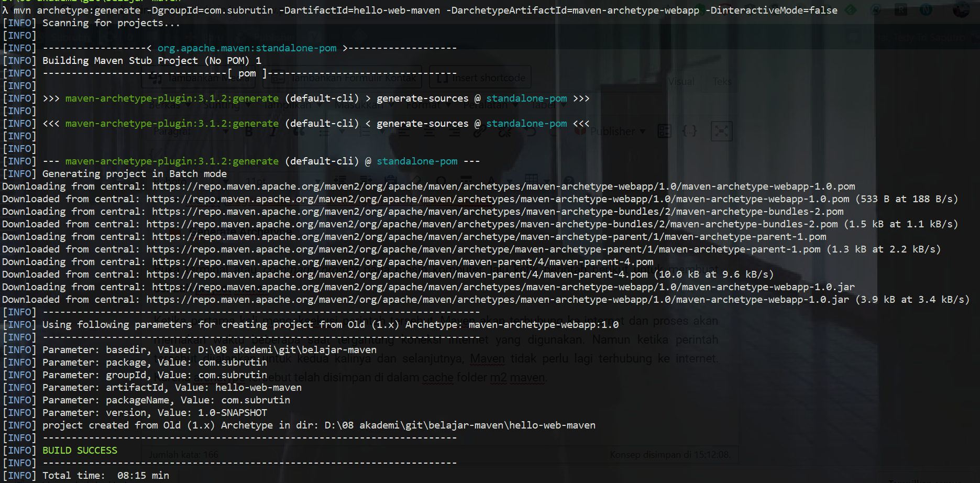980x483 pixels.
Task: Click the version 1.0-SNAPSHOT parameter line
Action: click(x=155, y=413)
